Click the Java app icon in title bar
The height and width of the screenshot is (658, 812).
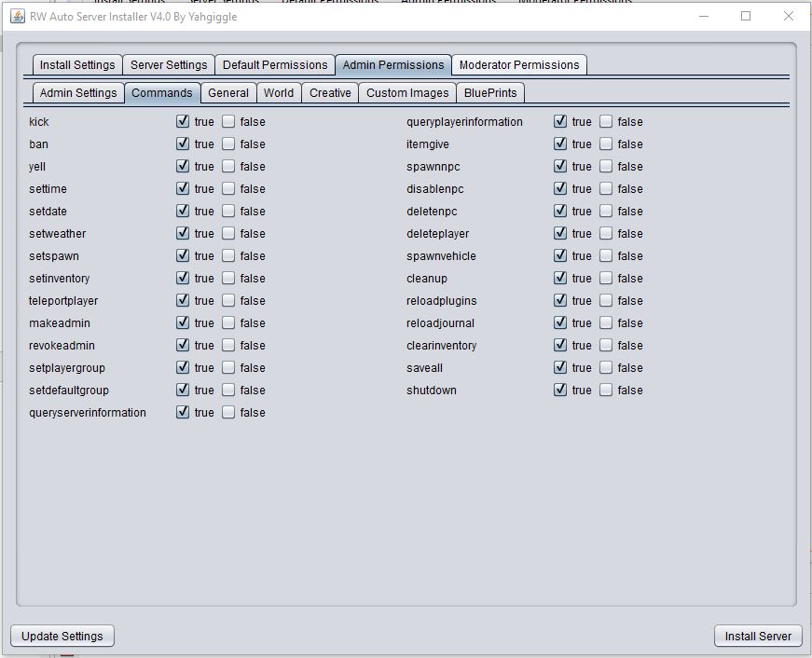click(17, 16)
